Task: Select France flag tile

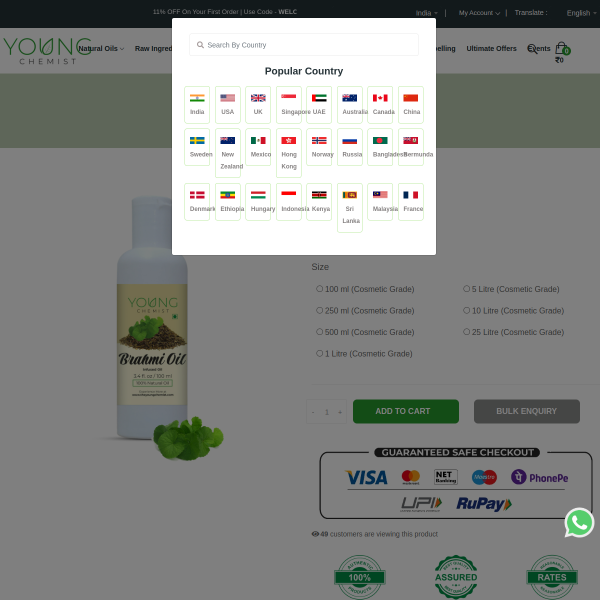Action: pos(411,202)
